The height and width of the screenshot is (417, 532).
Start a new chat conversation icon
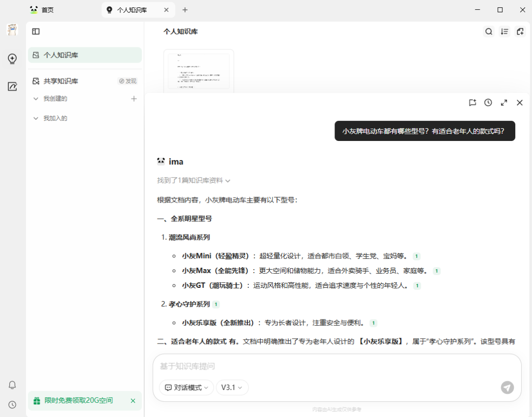pos(472,103)
